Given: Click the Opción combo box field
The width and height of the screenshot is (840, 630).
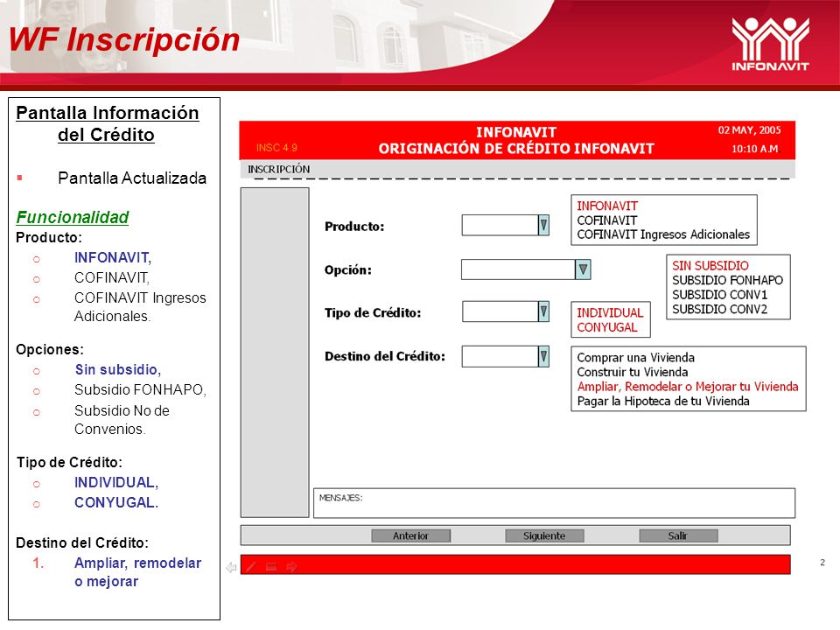Looking at the screenshot, I should point(526,269).
